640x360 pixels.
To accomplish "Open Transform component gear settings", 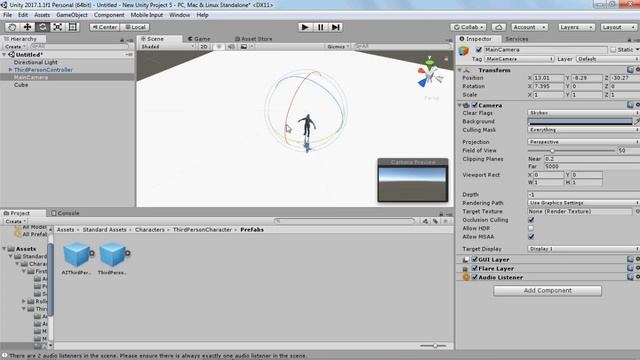I will coord(638,70).
